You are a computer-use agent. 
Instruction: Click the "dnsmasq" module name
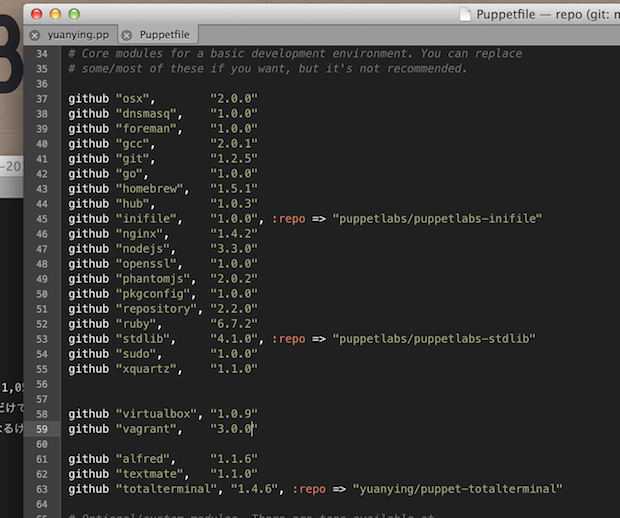click(x=146, y=114)
